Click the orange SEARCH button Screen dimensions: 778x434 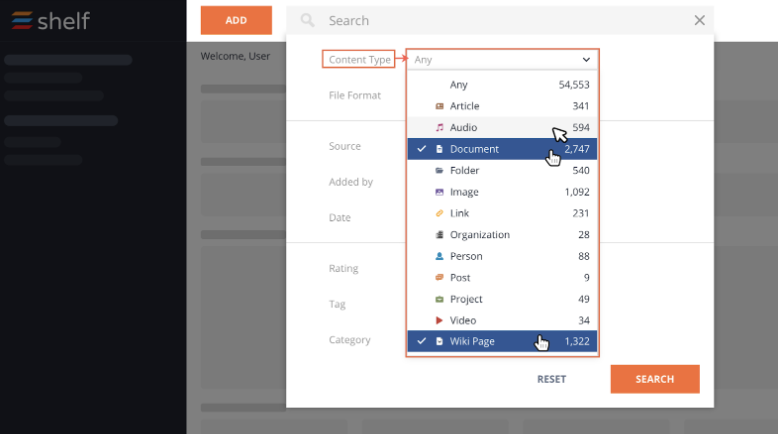tap(655, 379)
